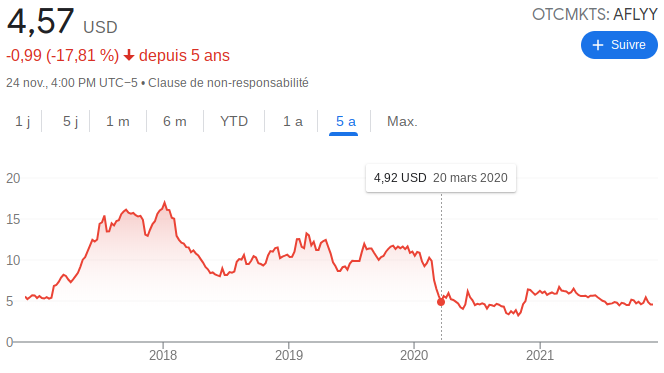Switch to the 6 m range tab
664x373 pixels.
pos(175,122)
